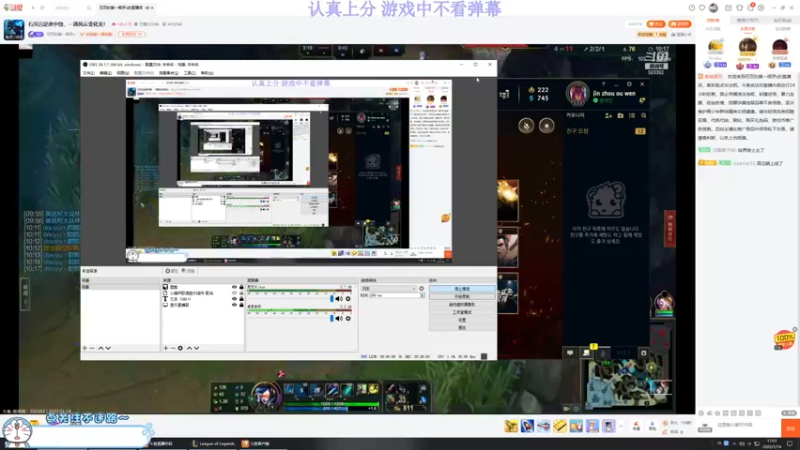The height and width of the screenshot is (450, 800).
Task: Remove selected scene with minus icon
Action: coord(92,348)
